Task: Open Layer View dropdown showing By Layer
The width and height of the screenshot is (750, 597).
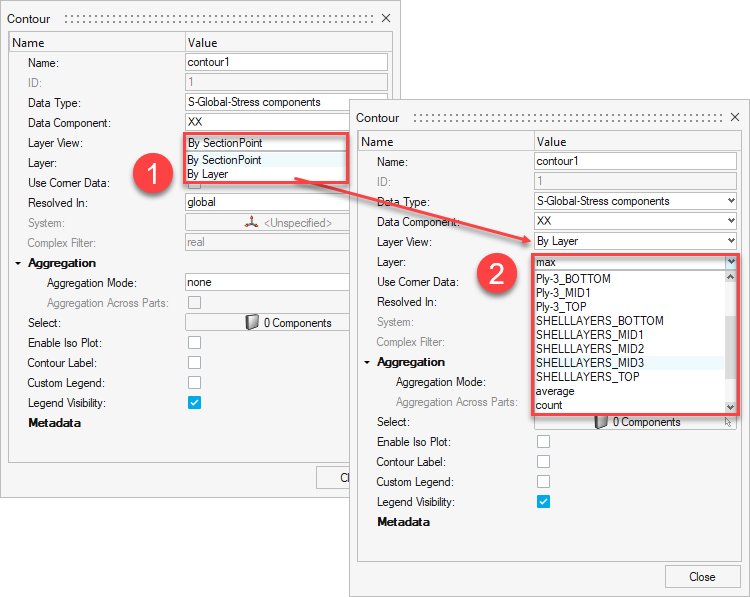Action: click(635, 241)
